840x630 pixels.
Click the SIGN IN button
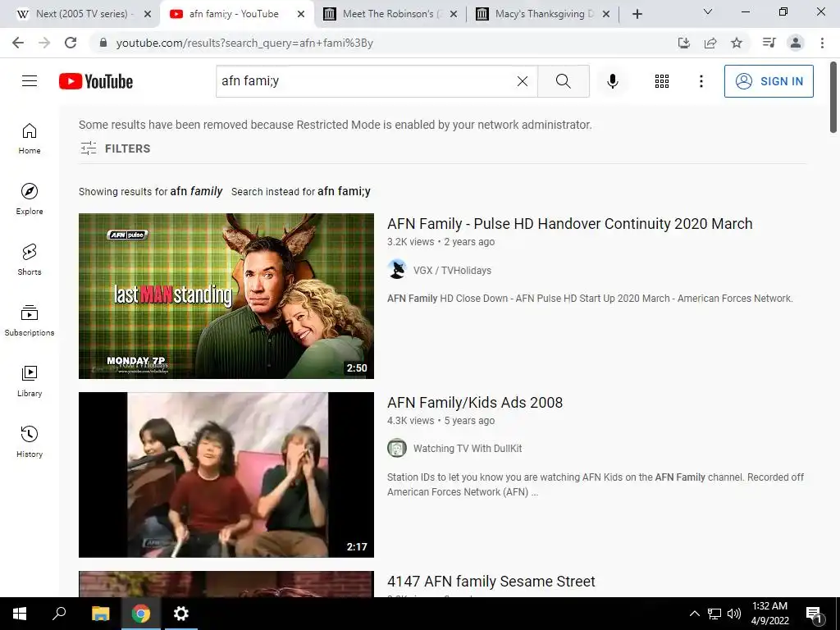pos(769,81)
